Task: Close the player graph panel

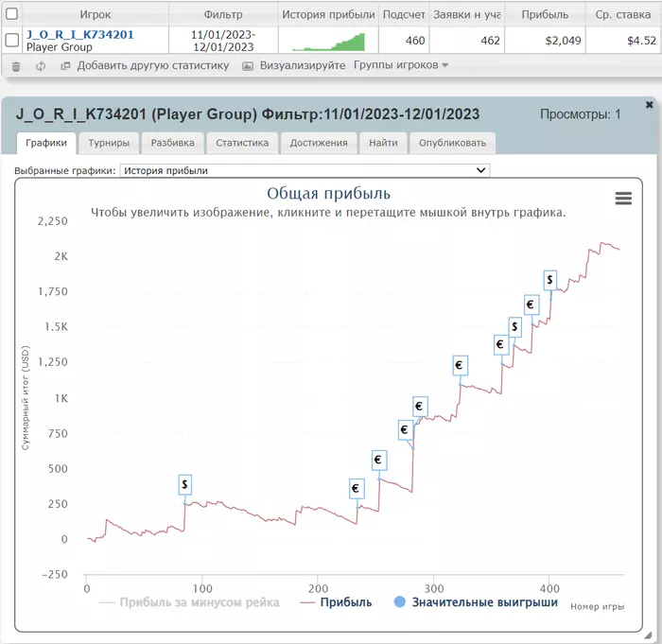Action: 649,105
